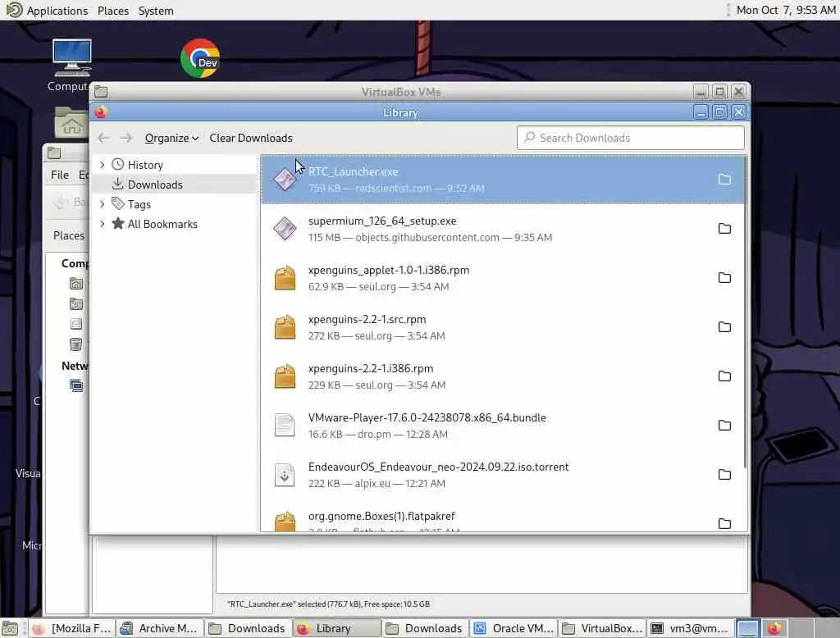Click the Library entry in taskbar
The width and height of the screenshot is (840, 638).
336,628
